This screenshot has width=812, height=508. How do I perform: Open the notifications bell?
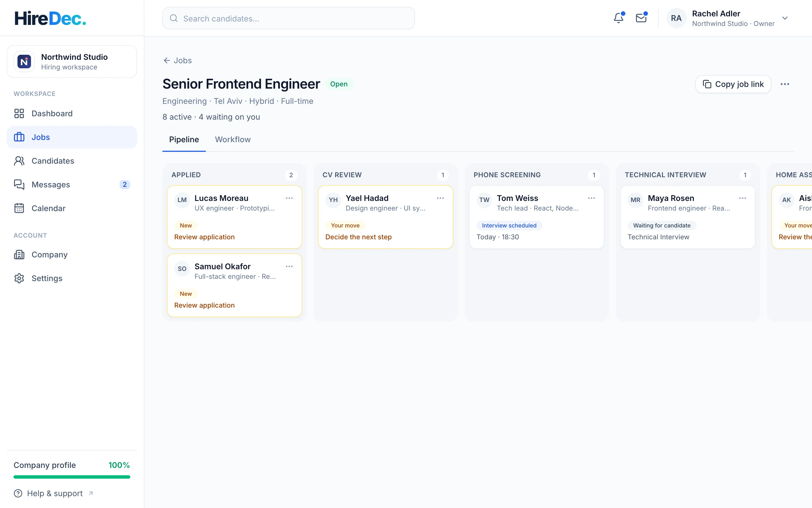click(618, 18)
